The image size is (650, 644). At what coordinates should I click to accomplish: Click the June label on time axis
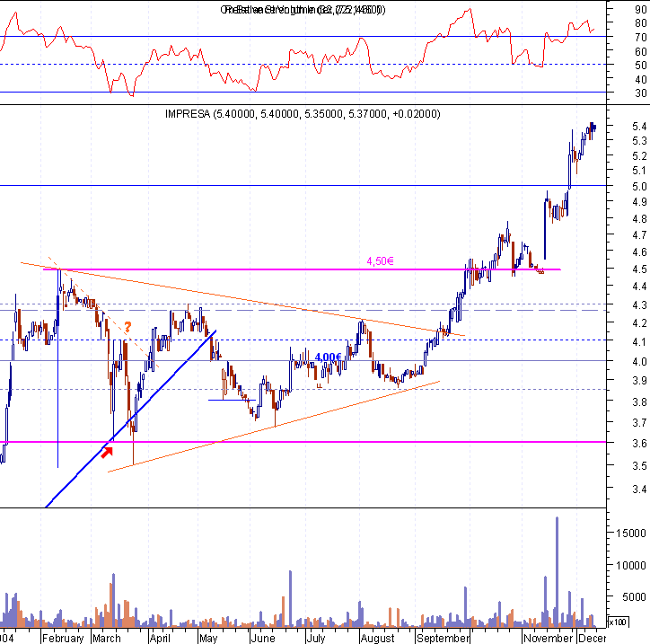[263, 639]
